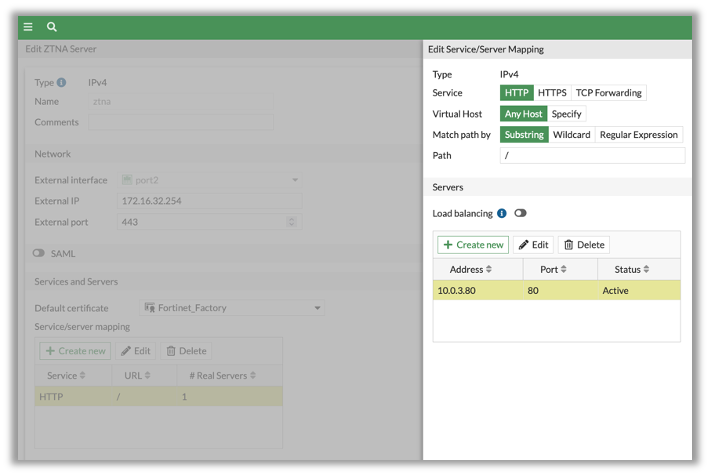Click the port 80 cell

click(x=560, y=290)
